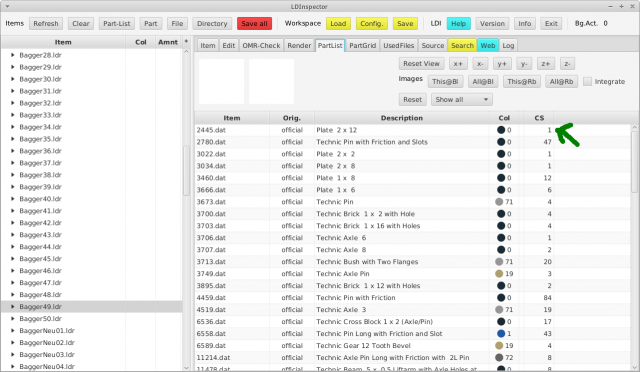Click the grey color swatch for 3673.dat
Image resolution: width=640 pixels, height=372 pixels.
click(x=499, y=202)
